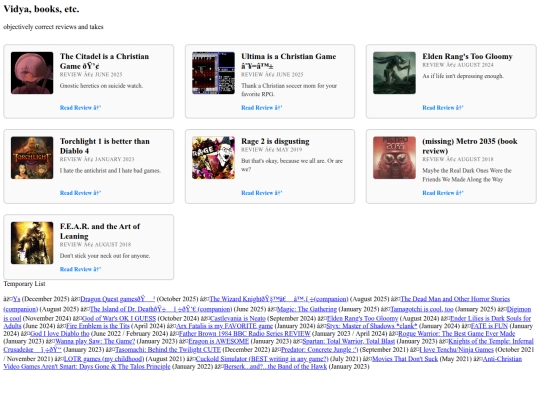The height and width of the screenshot is (405, 540).
Task: Open the Rage 2 cover thumbnail
Action: (213, 158)
